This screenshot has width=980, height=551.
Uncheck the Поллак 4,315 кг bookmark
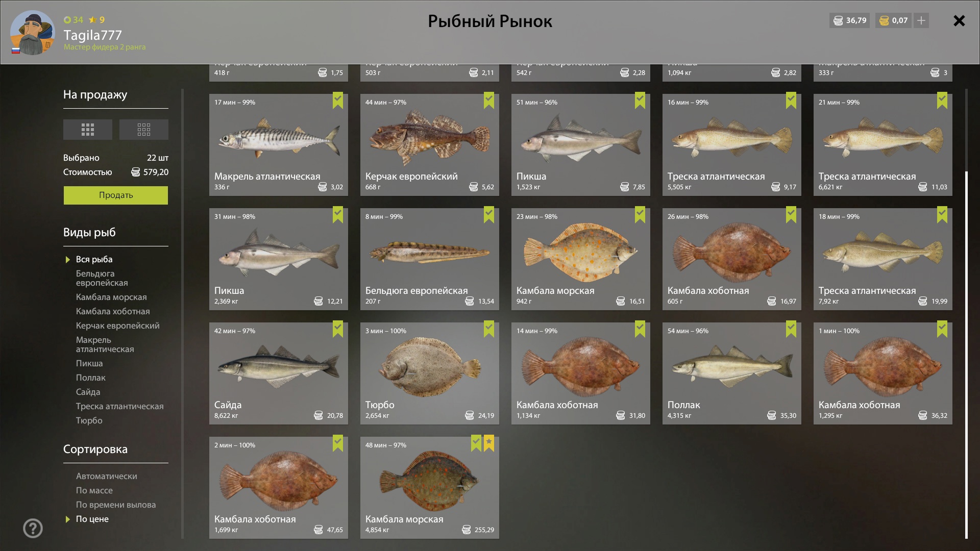point(791,329)
